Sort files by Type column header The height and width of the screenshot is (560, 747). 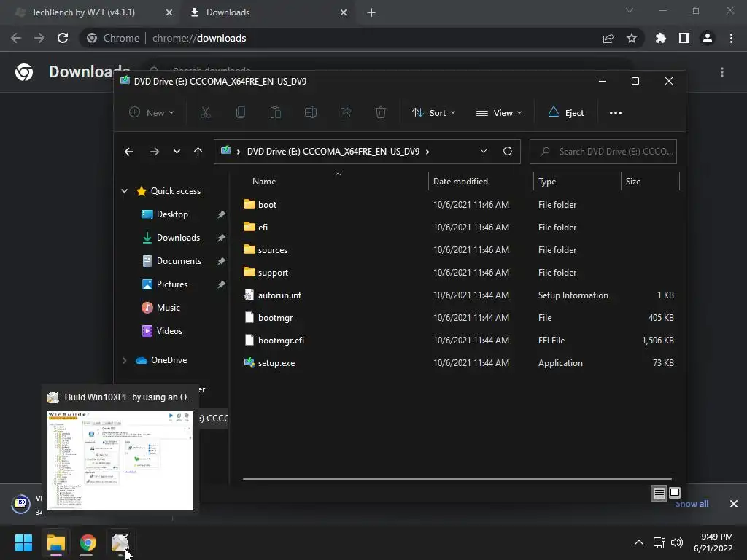pos(547,182)
